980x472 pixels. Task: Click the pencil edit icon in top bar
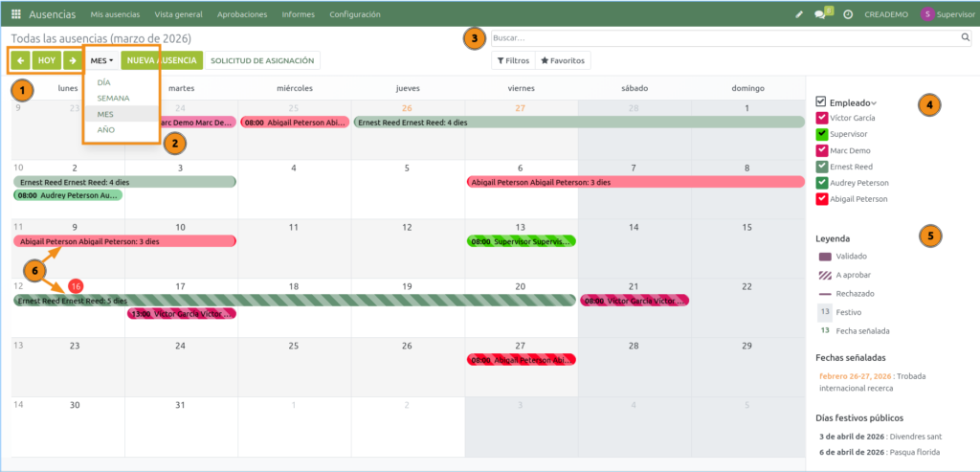(800, 14)
